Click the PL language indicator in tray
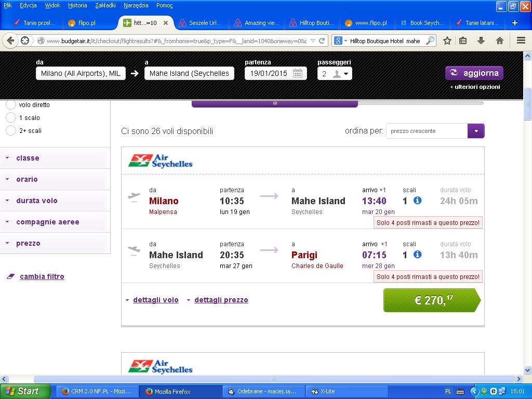Viewport: 532px width, 399px height. click(x=448, y=392)
